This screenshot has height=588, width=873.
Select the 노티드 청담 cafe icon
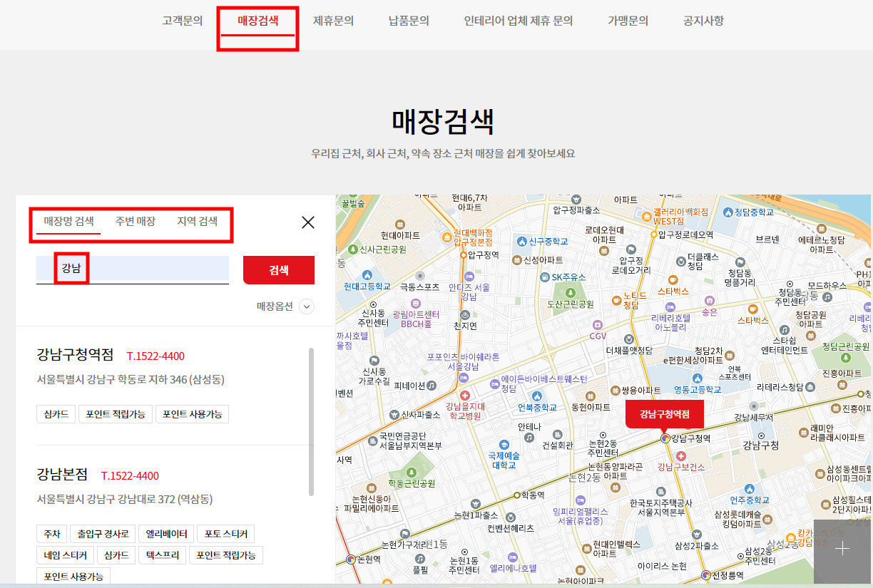[x=616, y=301]
